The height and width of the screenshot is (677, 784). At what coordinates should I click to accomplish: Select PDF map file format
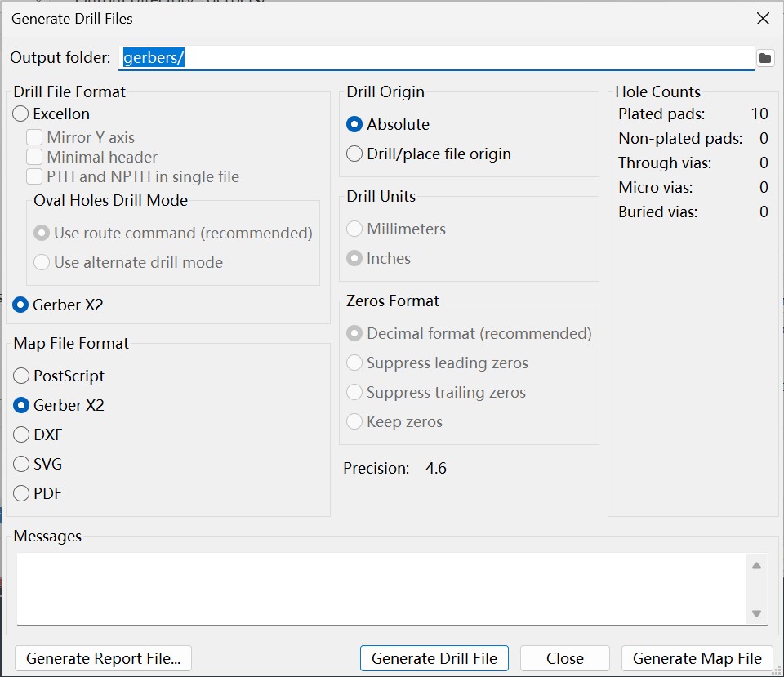click(21, 494)
